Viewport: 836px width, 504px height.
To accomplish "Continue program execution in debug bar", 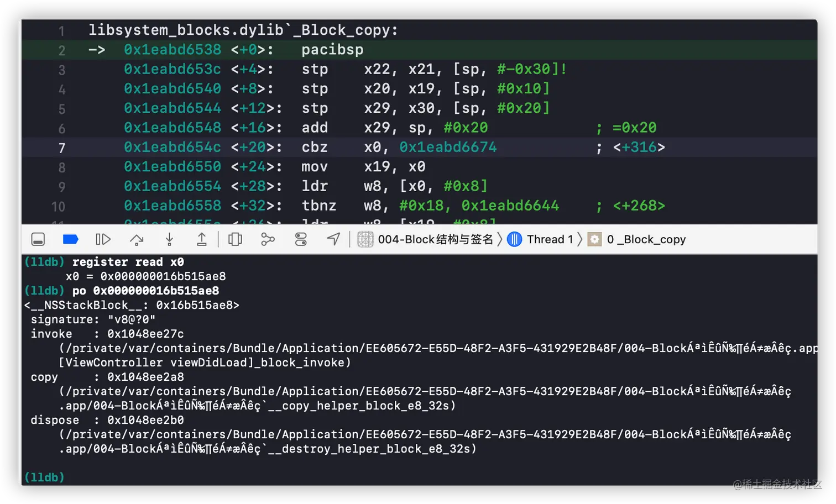I will pos(103,239).
